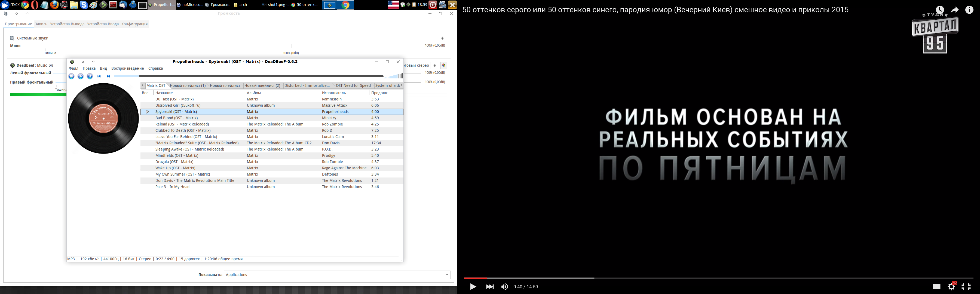This screenshot has width=980, height=294.
Task: Launch Firefox from the panel
Action: click(x=54, y=5)
